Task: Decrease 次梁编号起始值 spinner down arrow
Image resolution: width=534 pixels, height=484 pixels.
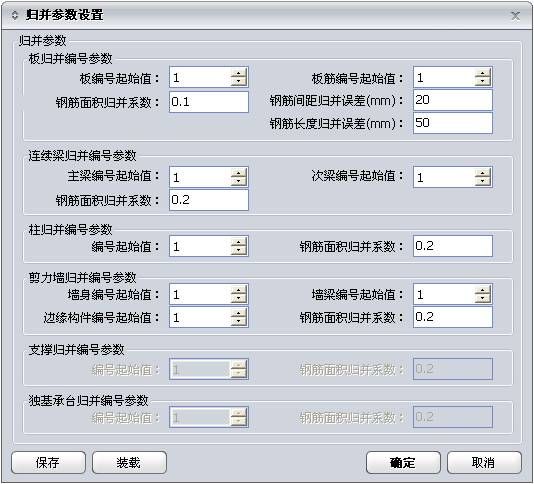Action: pos(483,181)
